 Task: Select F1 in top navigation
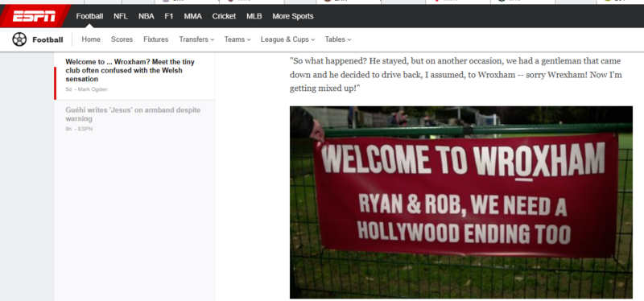coord(169,16)
